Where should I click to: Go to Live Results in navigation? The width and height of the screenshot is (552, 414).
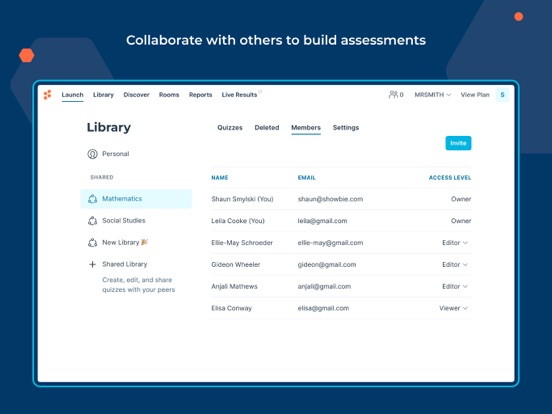tap(239, 95)
